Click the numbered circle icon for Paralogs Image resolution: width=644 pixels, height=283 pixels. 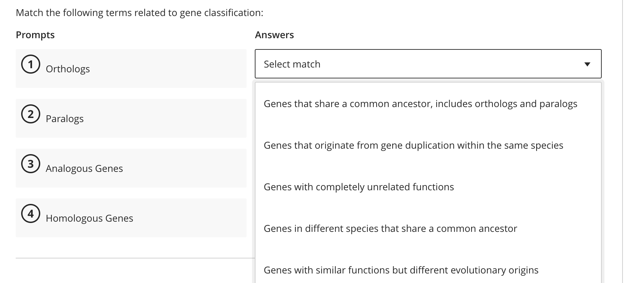31,114
